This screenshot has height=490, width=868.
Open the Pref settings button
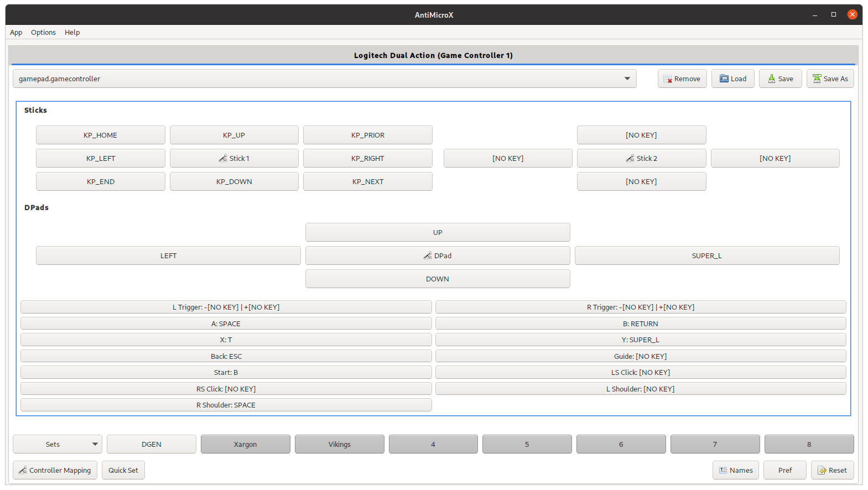(785, 470)
